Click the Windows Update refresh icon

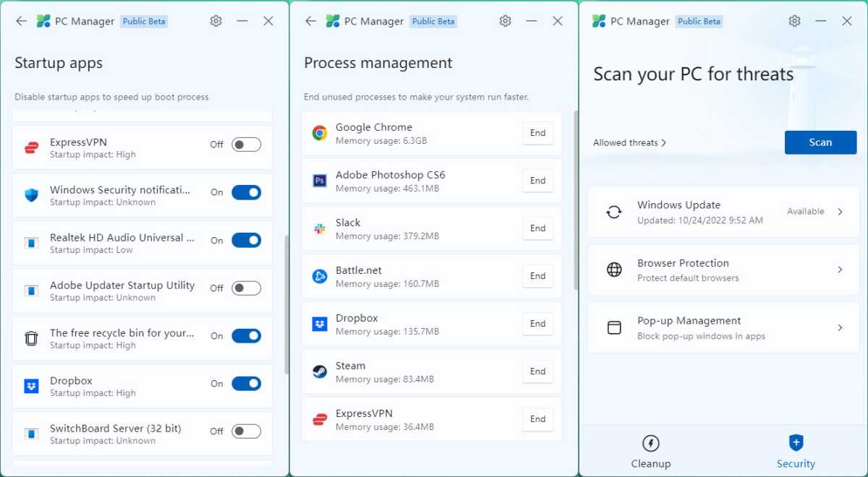click(x=614, y=212)
